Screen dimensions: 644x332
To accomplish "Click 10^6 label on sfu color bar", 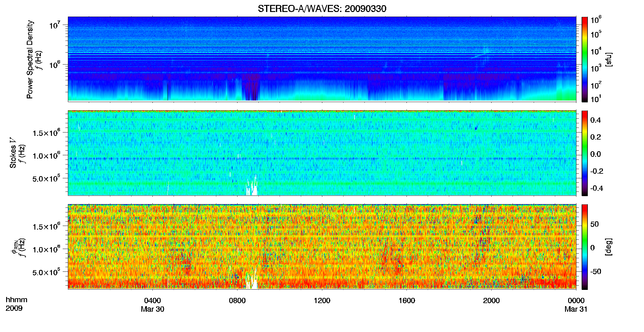I will click(596, 20).
